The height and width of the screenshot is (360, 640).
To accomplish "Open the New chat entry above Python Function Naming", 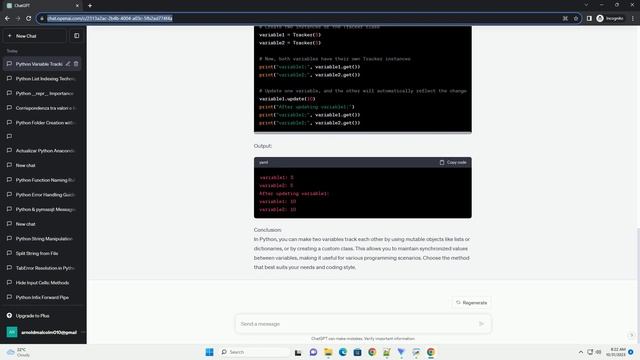I will pyautogui.click(x=42, y=165).
